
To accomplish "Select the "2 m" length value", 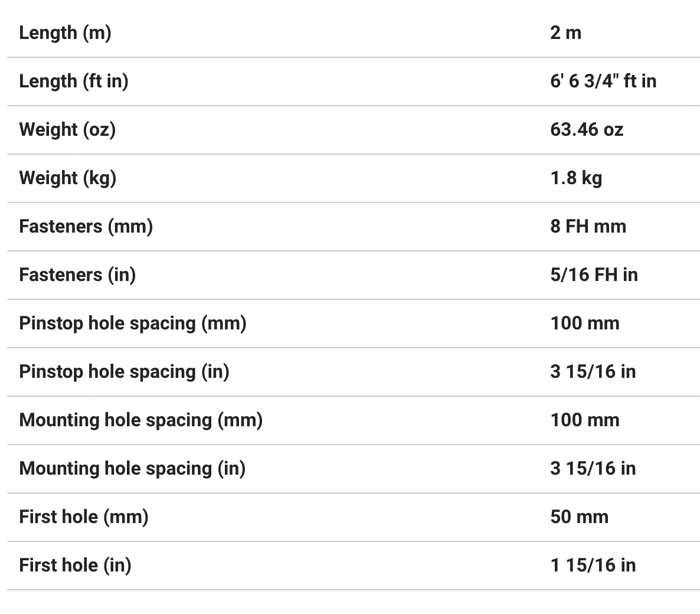I will click(x=565, y=32).
